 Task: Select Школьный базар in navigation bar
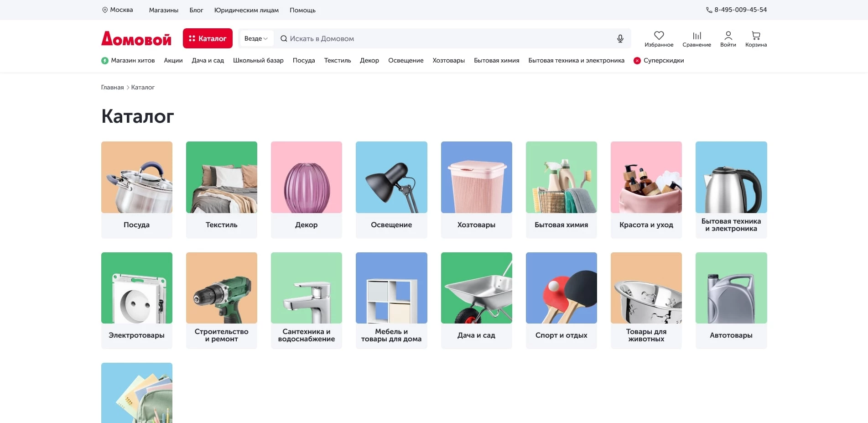coord(258,61)
